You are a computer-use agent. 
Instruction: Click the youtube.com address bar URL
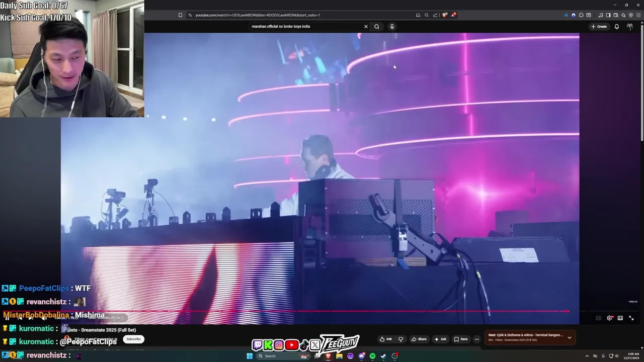(x=258, y=15)
